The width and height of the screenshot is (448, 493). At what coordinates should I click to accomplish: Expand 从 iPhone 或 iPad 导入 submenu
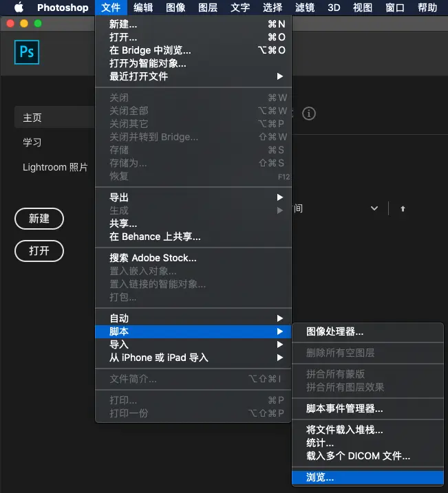click(193, 358)
